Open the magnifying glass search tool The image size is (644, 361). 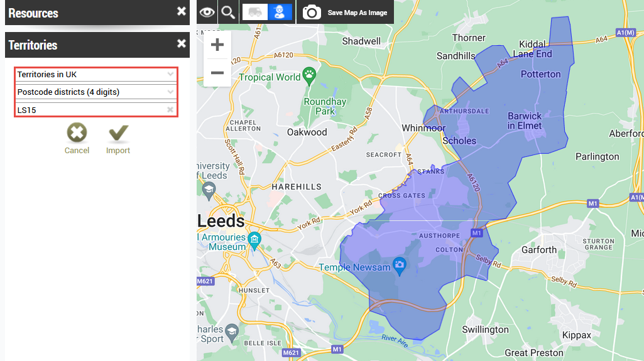click(228, 12)
